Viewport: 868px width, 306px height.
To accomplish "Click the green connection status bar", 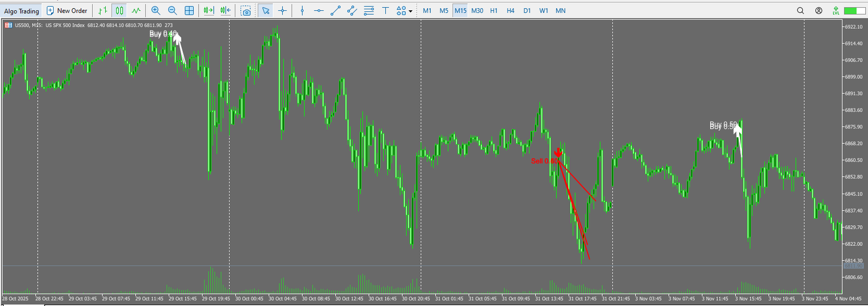I will (855, 11).
